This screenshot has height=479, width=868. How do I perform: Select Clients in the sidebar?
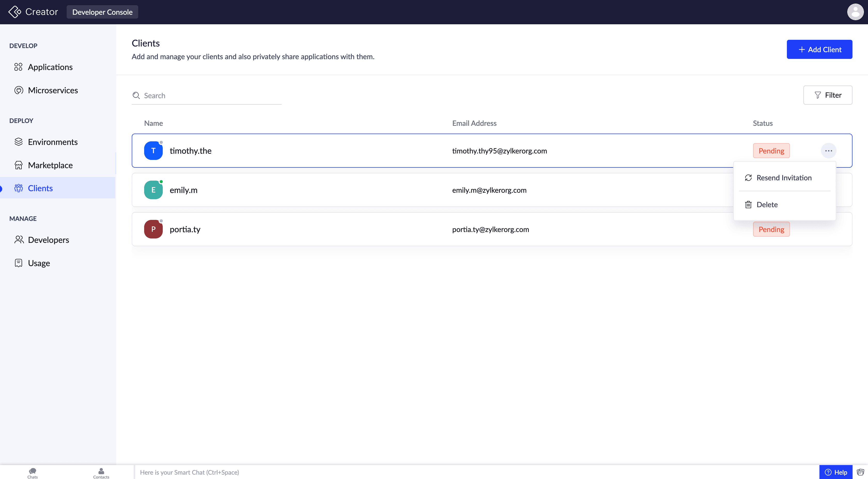(x=40, y=188)
